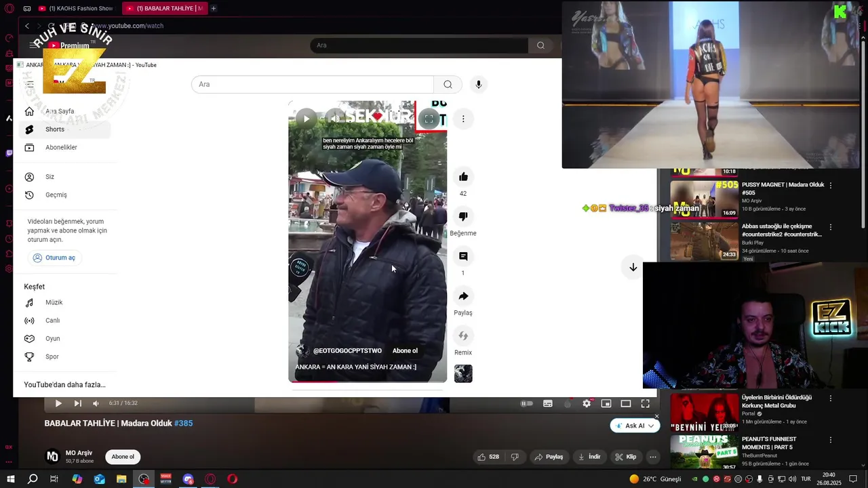Select Shorts in the sidebar
The width and height of the screenshot is (868, 488).
(x=65, y=129)
